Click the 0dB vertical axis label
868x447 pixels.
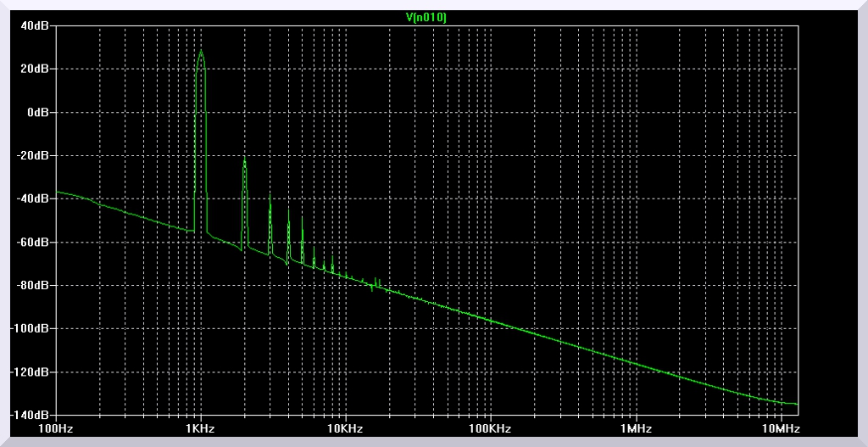[x=40, y=112]
